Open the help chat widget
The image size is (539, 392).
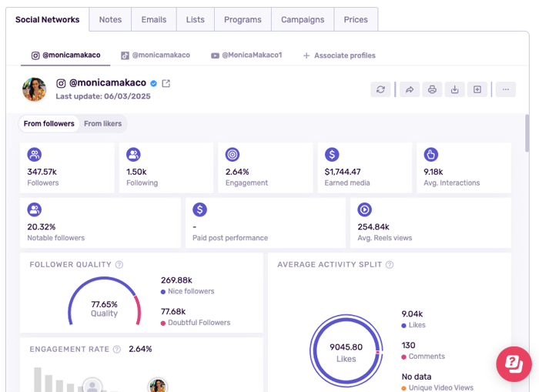point(514,364)
